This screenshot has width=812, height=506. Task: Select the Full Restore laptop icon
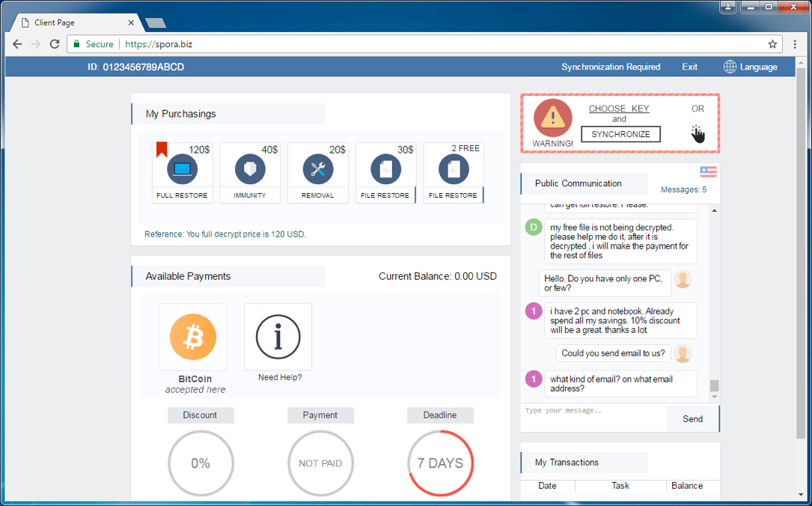click(x=182, y=169)
